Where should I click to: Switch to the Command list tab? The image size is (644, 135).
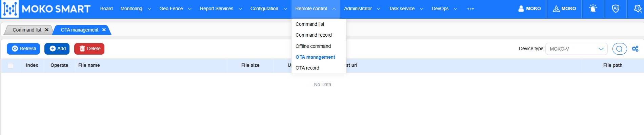pyautogui.click(x=27, y=30)
